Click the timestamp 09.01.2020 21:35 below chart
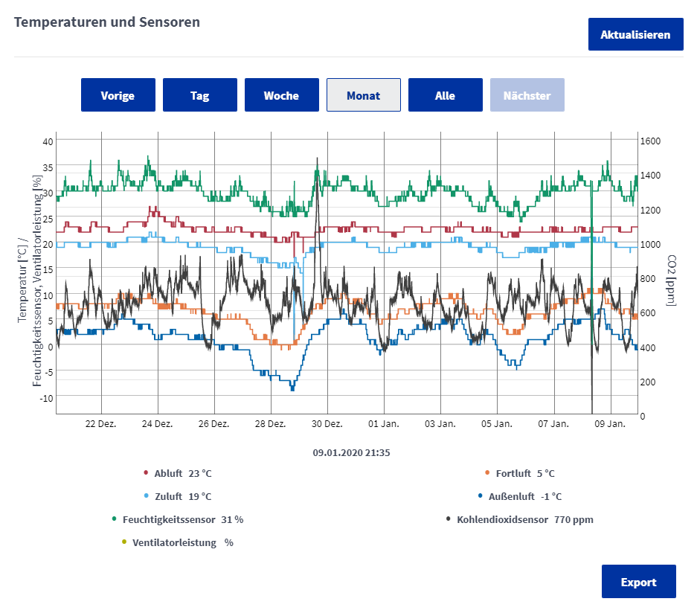The width and height of the screenshot is (697, 616). [x=351, y=452]
